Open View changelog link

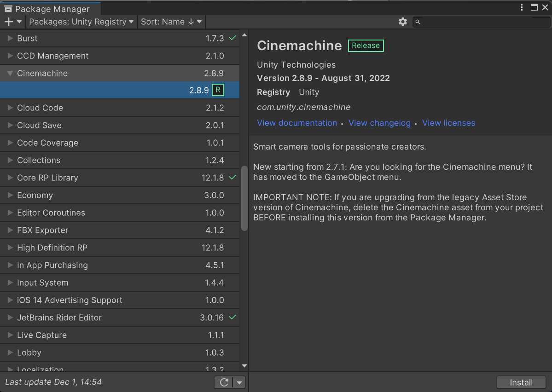click(379, 123)
